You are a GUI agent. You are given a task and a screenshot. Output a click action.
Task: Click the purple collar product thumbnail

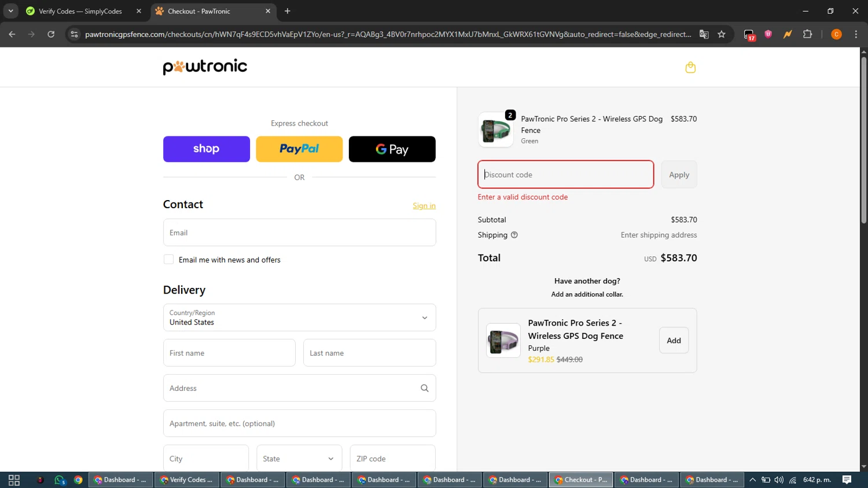click(503, 341)
